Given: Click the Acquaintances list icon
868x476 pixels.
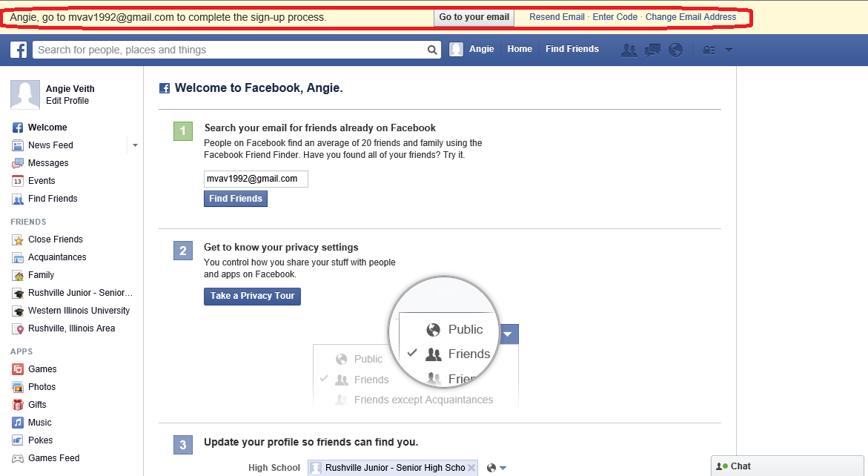Looking at the screenshot, I should [x=18, y=257].
